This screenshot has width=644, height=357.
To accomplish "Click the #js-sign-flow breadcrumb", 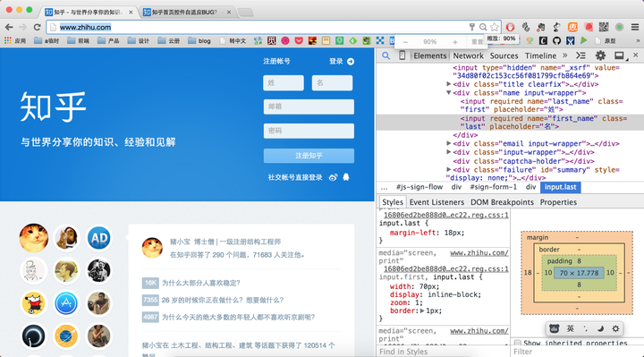I will click(419, 187).
